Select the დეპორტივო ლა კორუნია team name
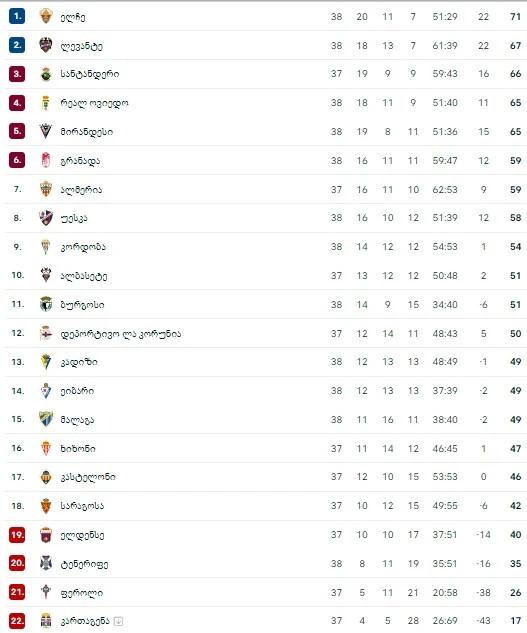Image resolution: width=527 pixels, height=633 pixels. point(121,333)
